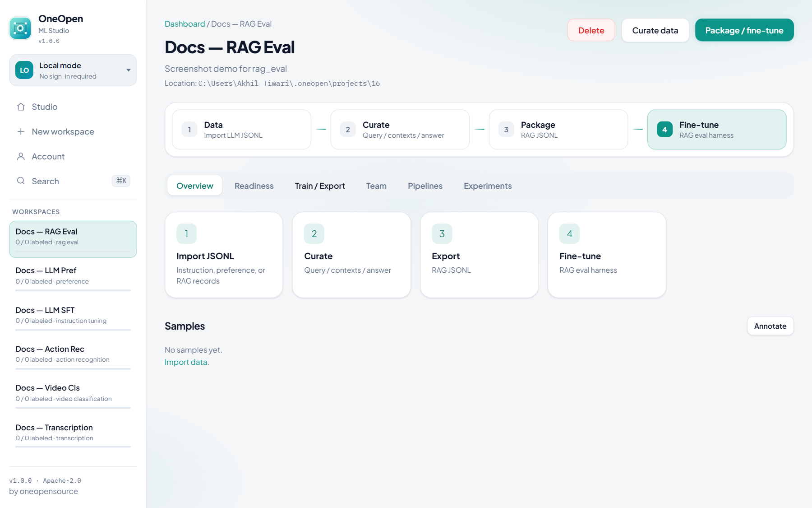Open the Experiments tab

[x=488, y=186]
